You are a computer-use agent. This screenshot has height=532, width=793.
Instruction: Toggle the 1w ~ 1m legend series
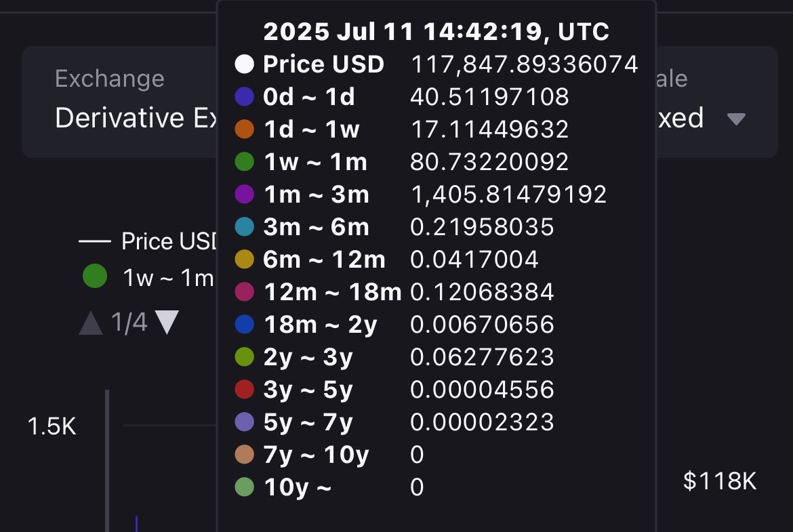point(148,277)
